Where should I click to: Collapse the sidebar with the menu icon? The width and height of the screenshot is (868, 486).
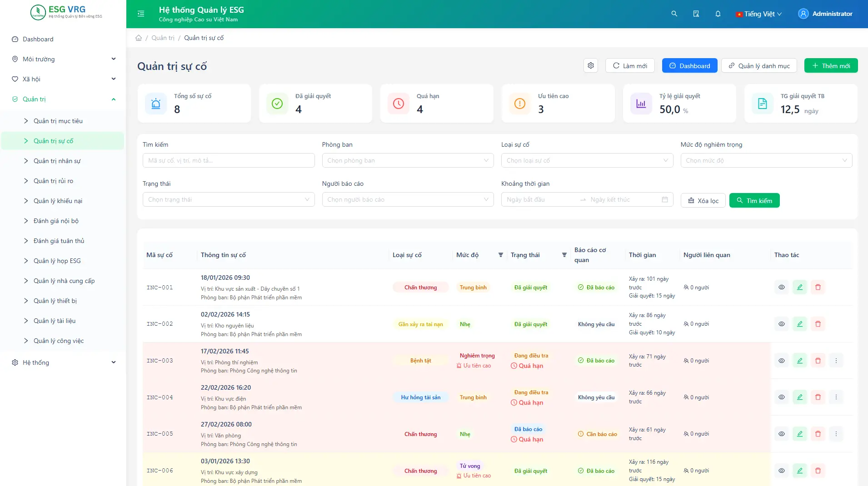coord(141,14)
